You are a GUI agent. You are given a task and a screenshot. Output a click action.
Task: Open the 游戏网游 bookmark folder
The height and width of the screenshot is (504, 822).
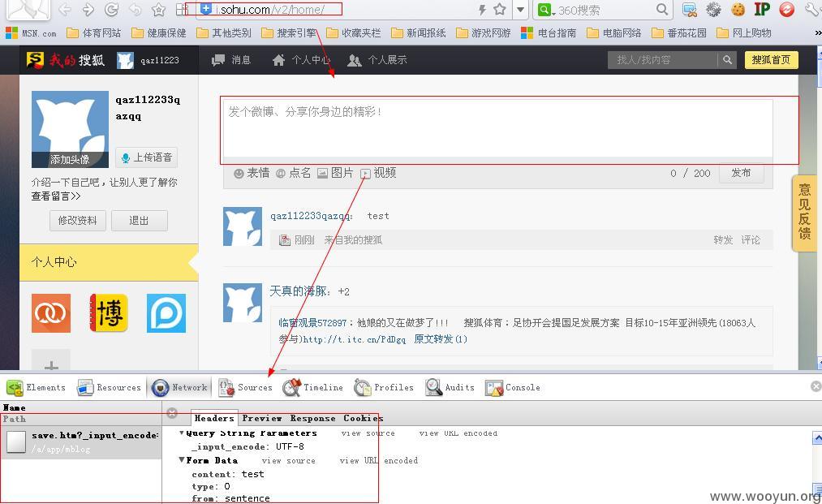(x=484, y=33)
